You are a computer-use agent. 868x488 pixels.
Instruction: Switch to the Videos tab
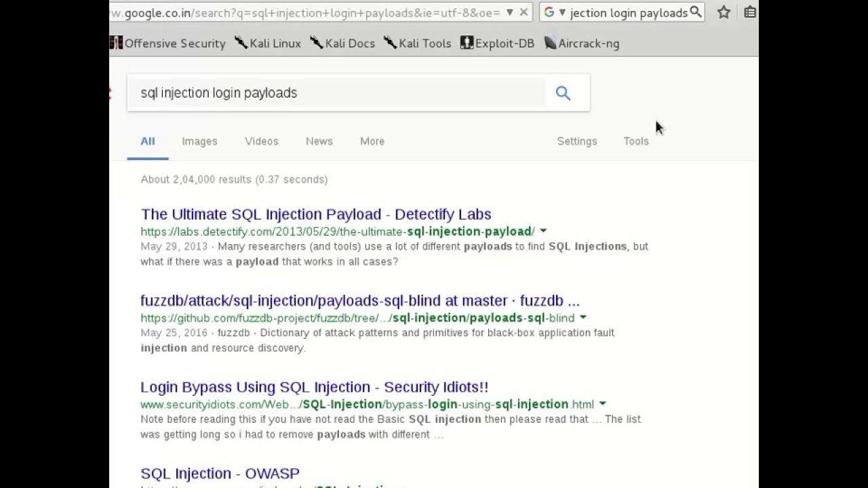[x=262, y=141]
